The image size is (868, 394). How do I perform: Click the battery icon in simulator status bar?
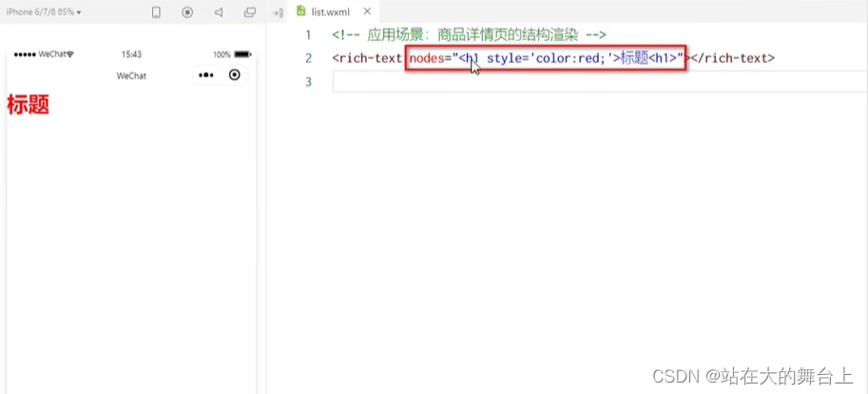(x=242, y=54)
